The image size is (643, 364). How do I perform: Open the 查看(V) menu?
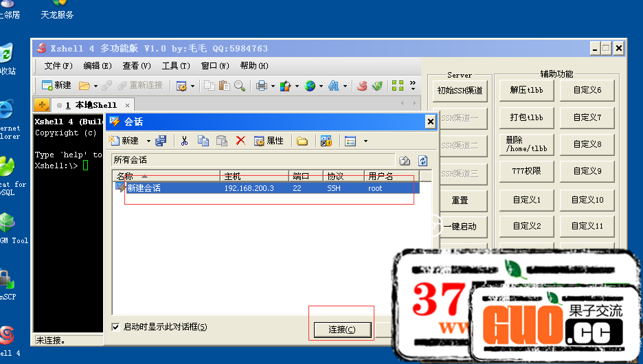(137, 66)
